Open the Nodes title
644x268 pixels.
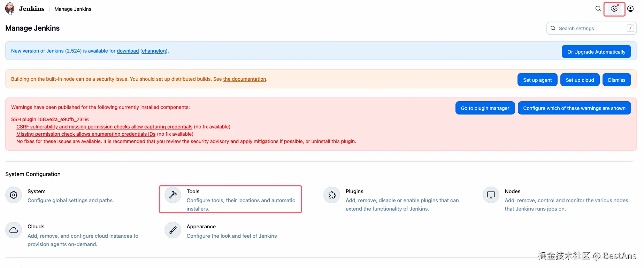(x=513, y=191)
